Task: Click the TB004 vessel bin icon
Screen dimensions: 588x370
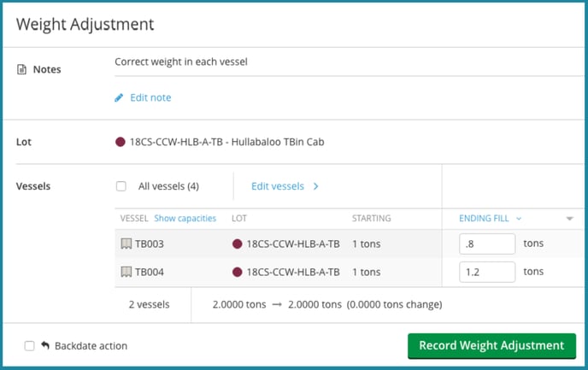Action: tap(126, 272)
